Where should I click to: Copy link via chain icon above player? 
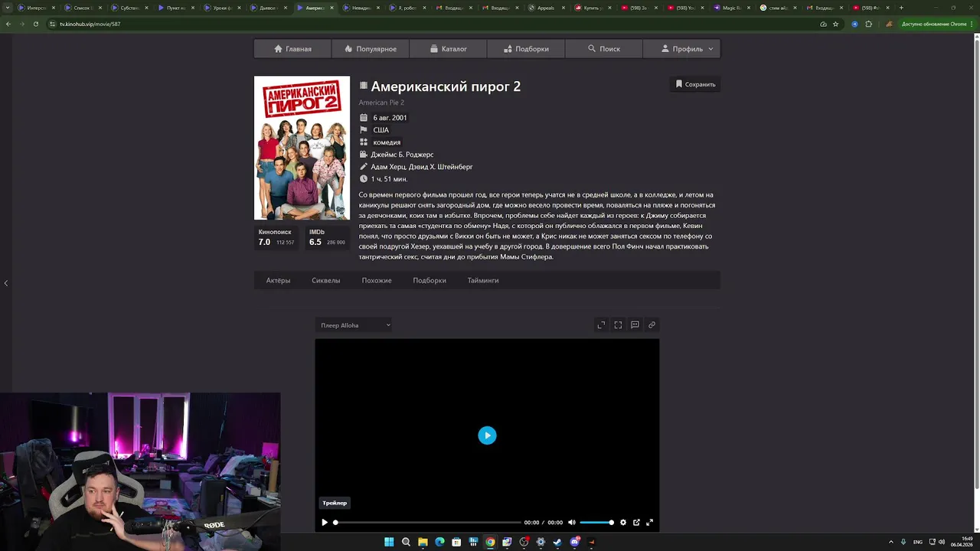coord(652,325)
